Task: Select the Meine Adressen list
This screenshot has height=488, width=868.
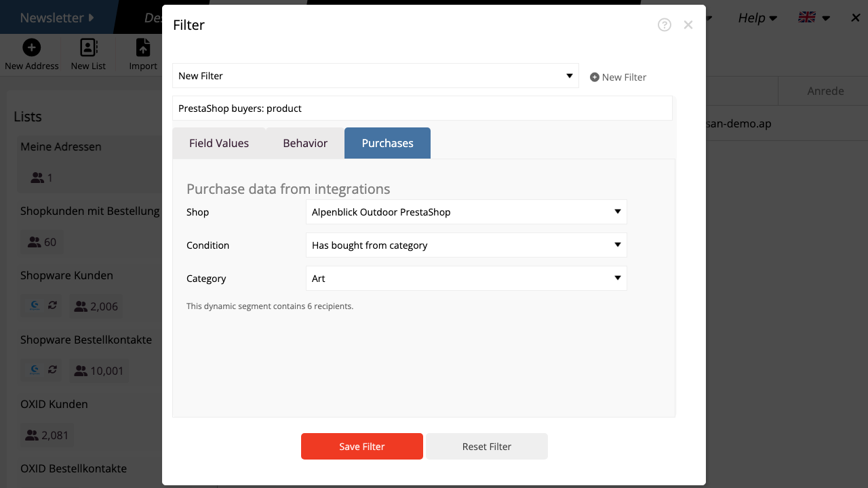Action: click(x=61, y=146)
